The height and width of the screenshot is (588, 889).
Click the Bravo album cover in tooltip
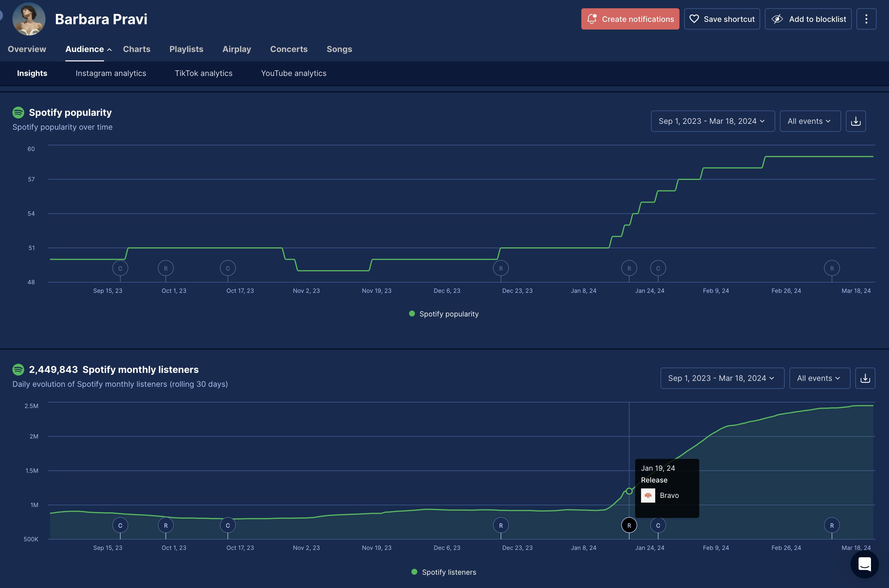(648, 496)
